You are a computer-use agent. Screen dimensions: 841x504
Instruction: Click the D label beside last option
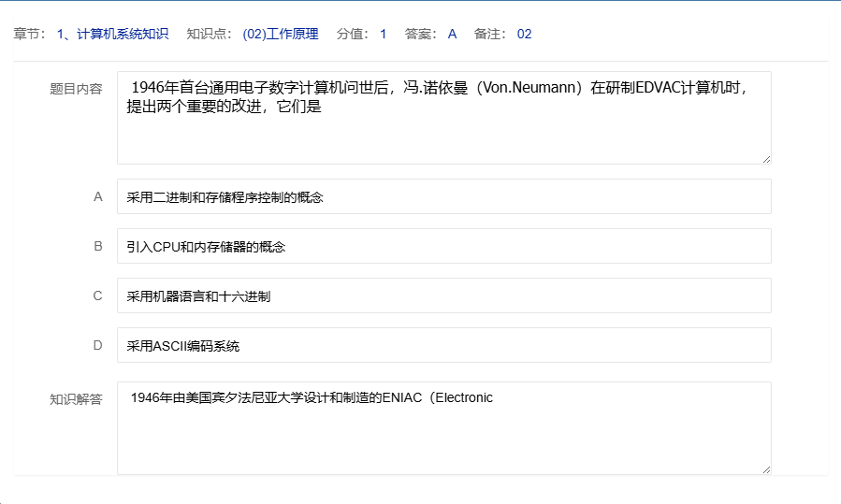click(x=97, y=345)
